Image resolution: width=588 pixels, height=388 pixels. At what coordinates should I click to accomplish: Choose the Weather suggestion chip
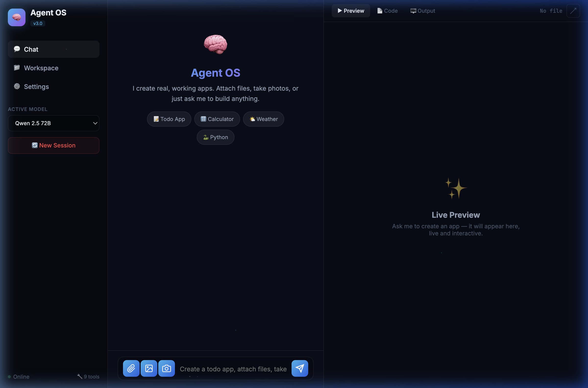(264, 119)
